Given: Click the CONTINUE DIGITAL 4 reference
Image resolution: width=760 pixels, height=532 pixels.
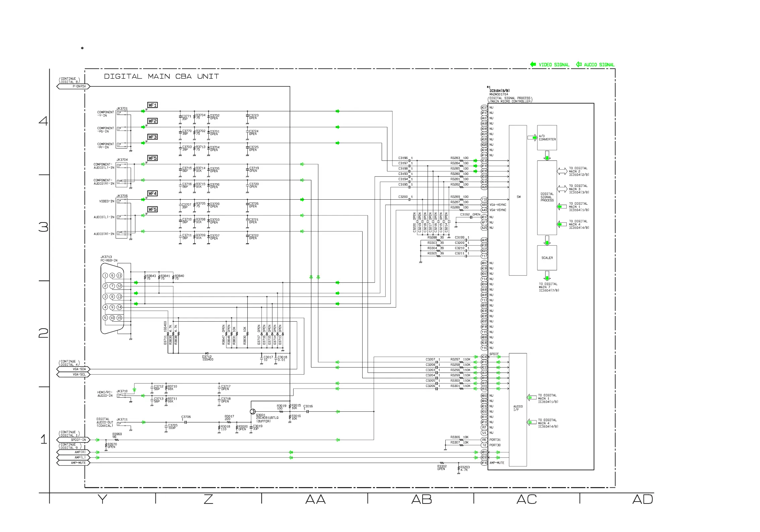Looking at the screenshot, I should 69,363.
